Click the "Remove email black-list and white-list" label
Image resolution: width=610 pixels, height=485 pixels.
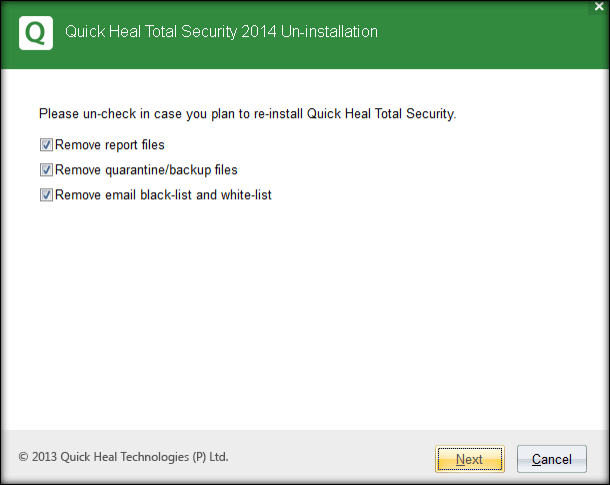click(x=163, y=195)
